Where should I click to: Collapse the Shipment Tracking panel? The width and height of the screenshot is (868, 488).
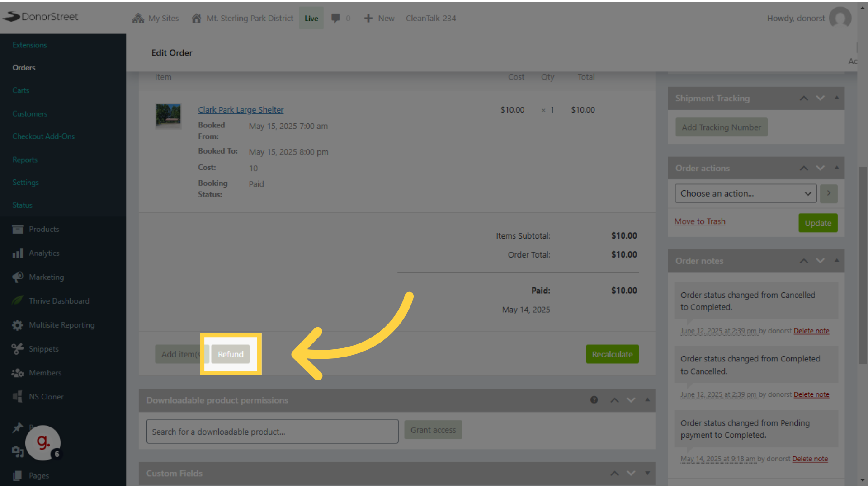point(837,98)
